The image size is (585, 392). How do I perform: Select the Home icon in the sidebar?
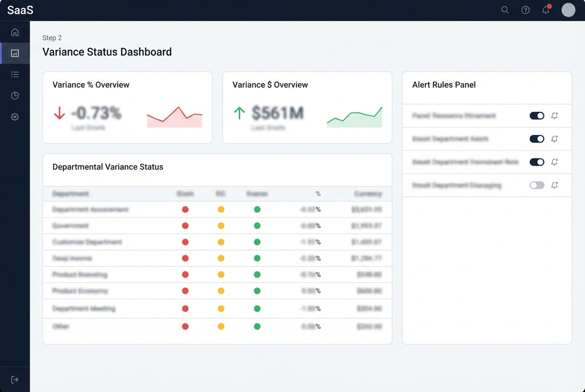point(15,31)
